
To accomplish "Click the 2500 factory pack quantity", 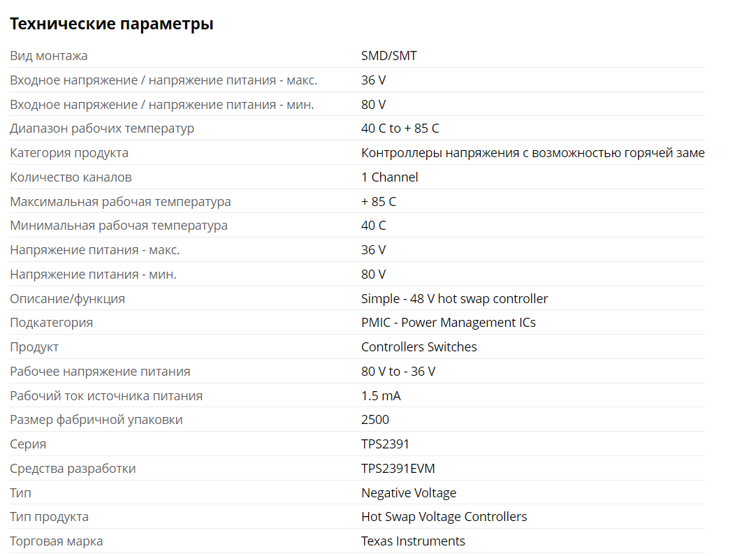I will (375, 420).
